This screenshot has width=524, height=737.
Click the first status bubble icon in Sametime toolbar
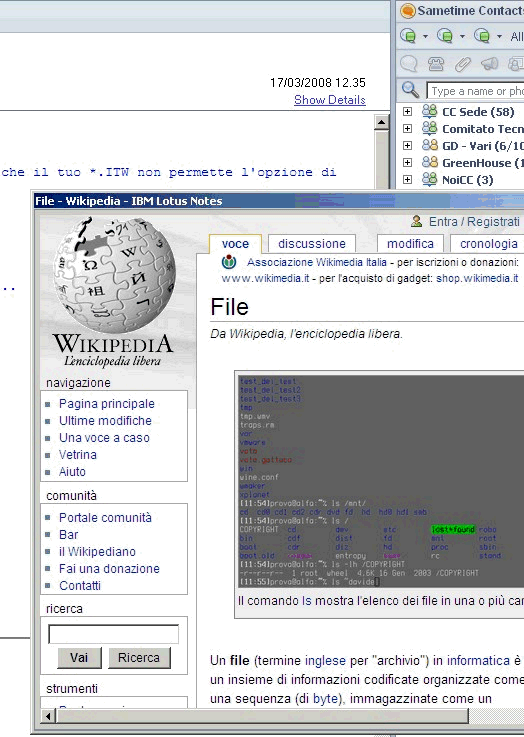(408, 36)
